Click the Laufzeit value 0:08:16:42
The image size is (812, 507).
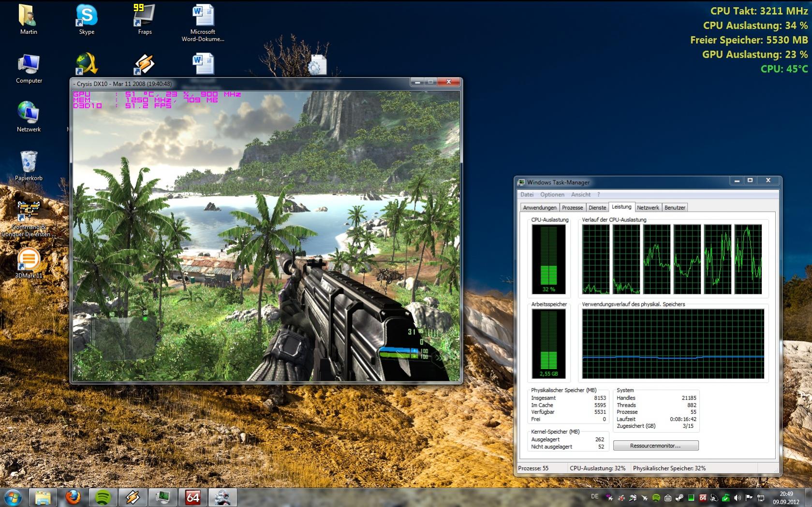pyautogui.click(x=683, y=419)
